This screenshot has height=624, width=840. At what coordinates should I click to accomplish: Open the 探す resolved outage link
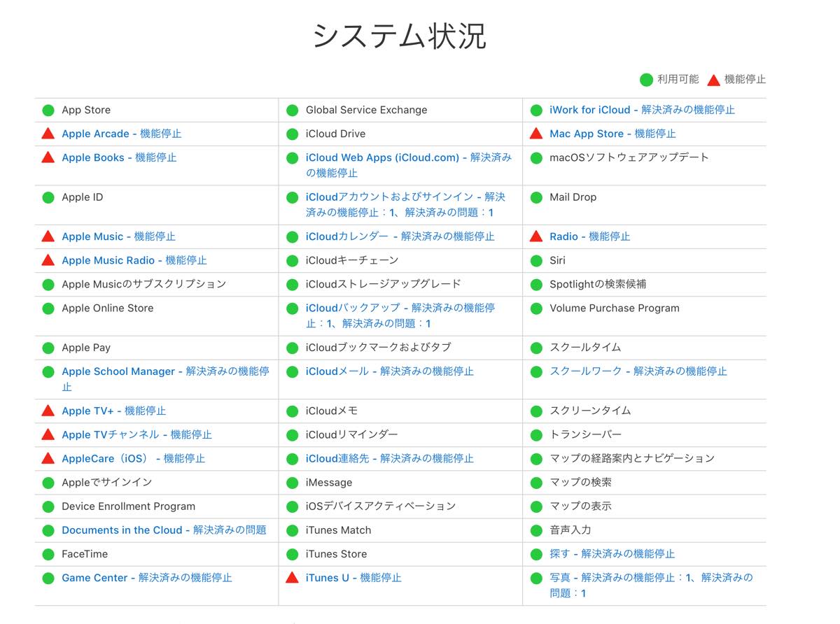pyautogui.click(x=612, y=554)
